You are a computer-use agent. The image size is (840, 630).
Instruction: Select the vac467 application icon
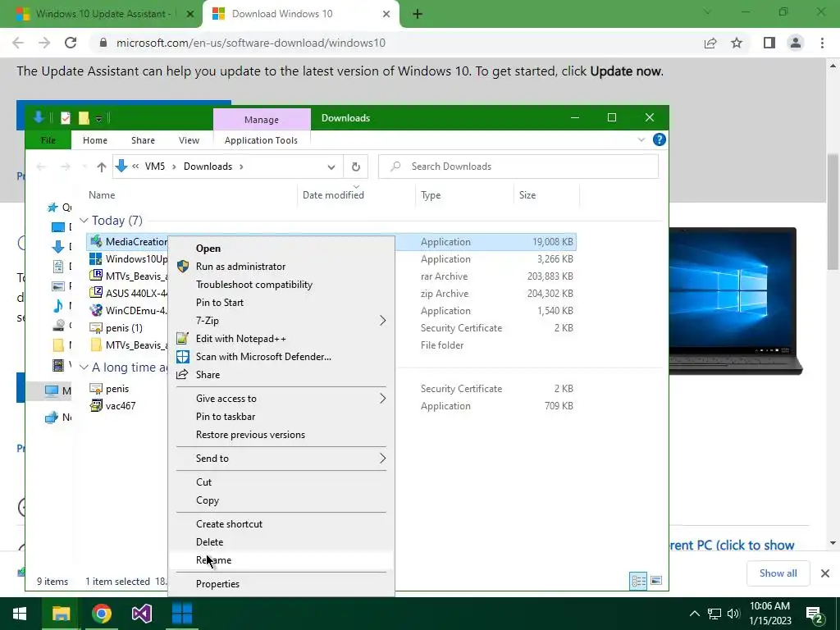tap(96, 406)
